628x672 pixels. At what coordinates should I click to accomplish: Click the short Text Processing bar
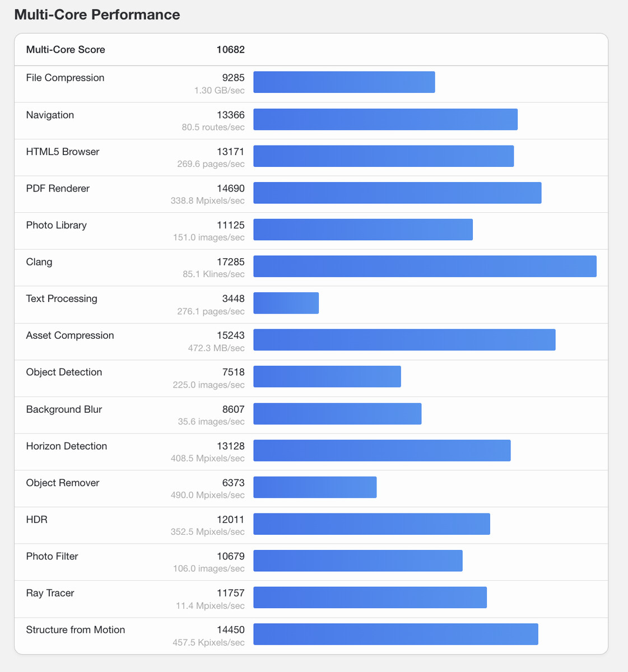(286, 303)
